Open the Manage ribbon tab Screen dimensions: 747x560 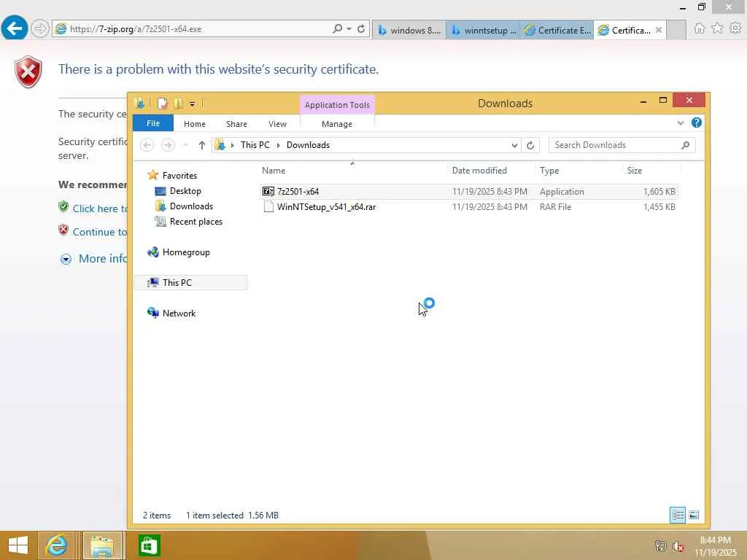[337, 124]
